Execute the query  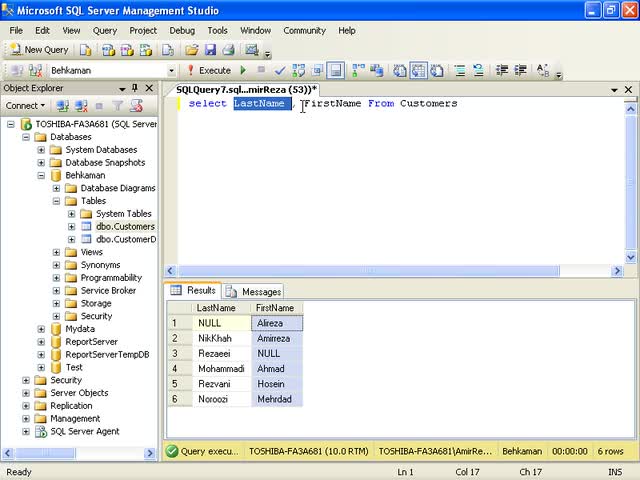pos(209,71)
